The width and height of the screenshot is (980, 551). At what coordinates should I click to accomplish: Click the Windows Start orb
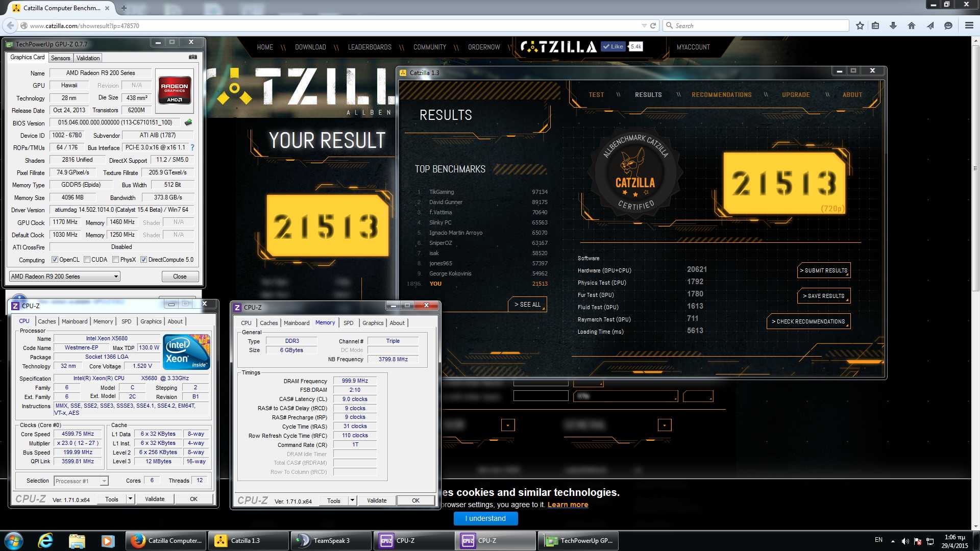[14, 541]
